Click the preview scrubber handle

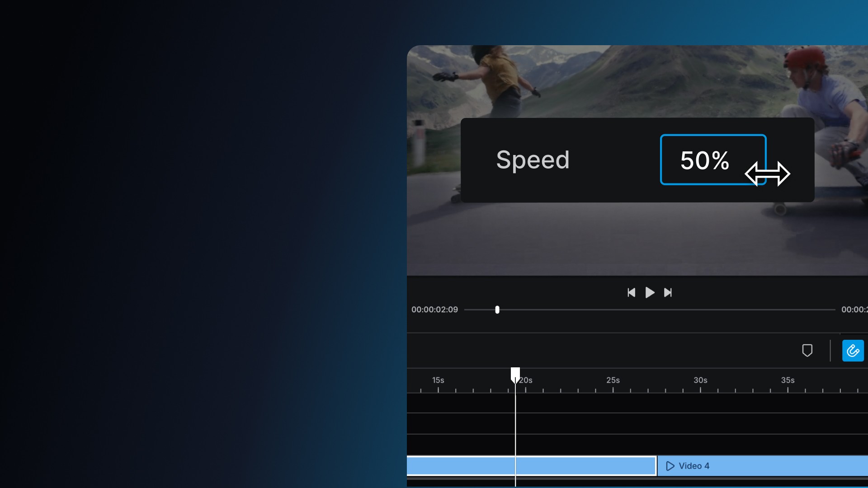click(x=497, y=310)
